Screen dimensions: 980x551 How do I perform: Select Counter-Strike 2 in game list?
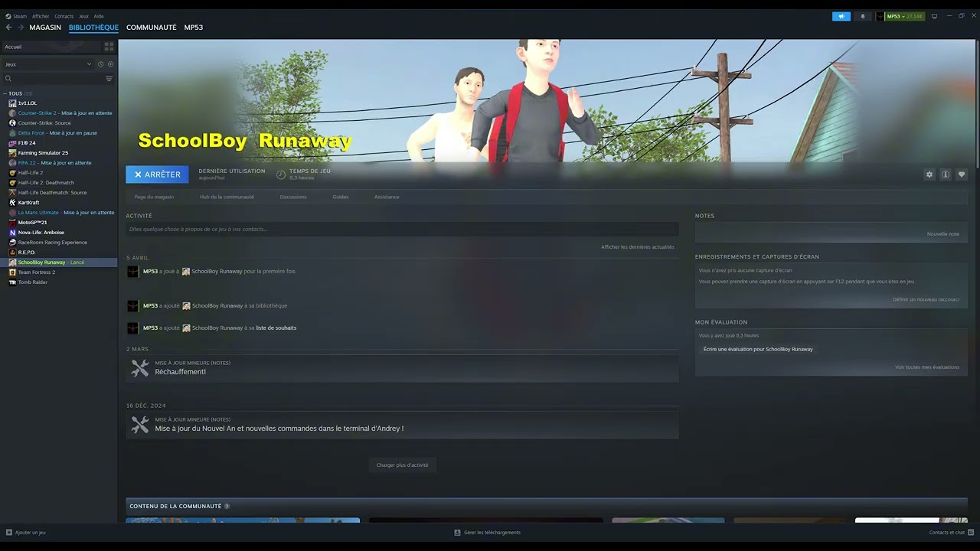[x=60, y=113]
